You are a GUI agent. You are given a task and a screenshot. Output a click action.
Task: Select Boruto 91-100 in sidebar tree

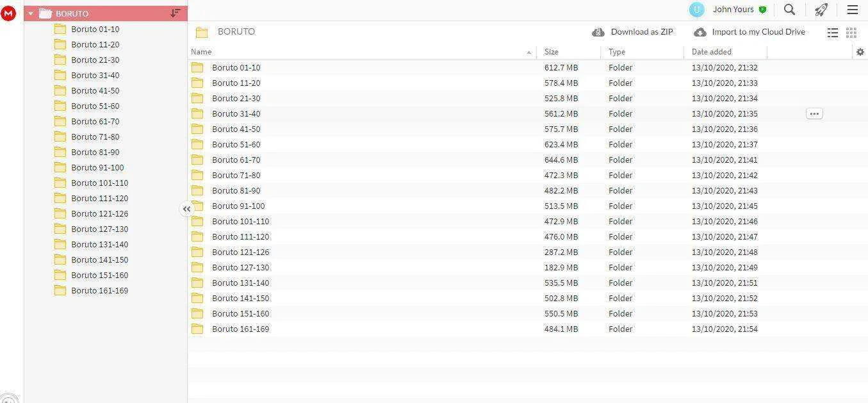click(97, 167)
